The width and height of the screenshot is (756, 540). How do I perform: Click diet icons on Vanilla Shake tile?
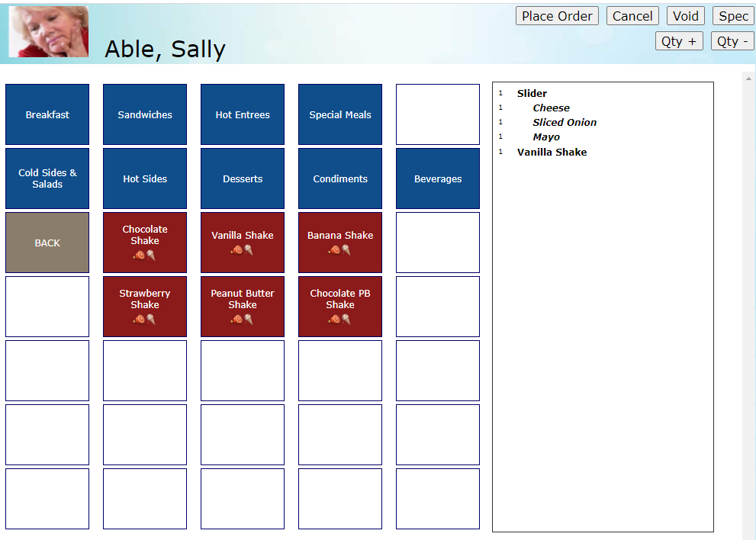click(243, 249)
